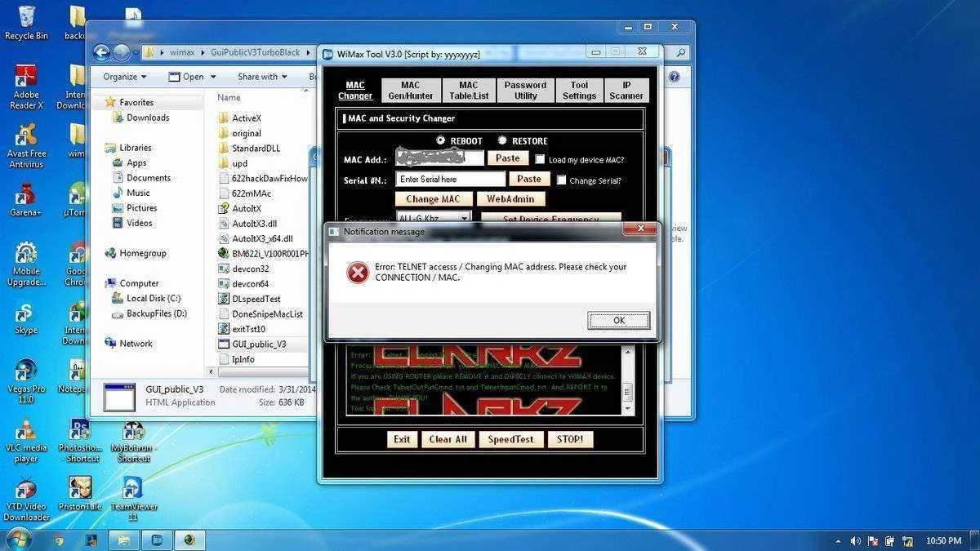Open the Tool Settings tab
The height and width of the screenshot is (551, 980).
pos(579,90)
